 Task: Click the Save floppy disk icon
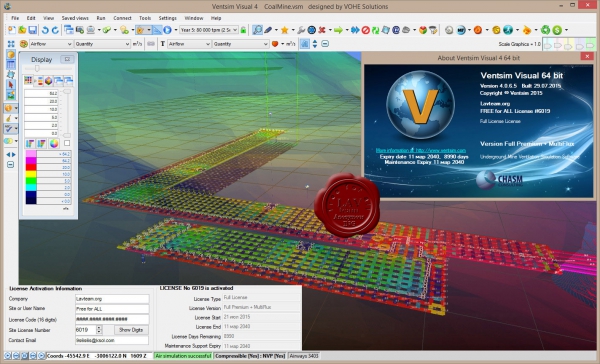[x=33, y=30]
